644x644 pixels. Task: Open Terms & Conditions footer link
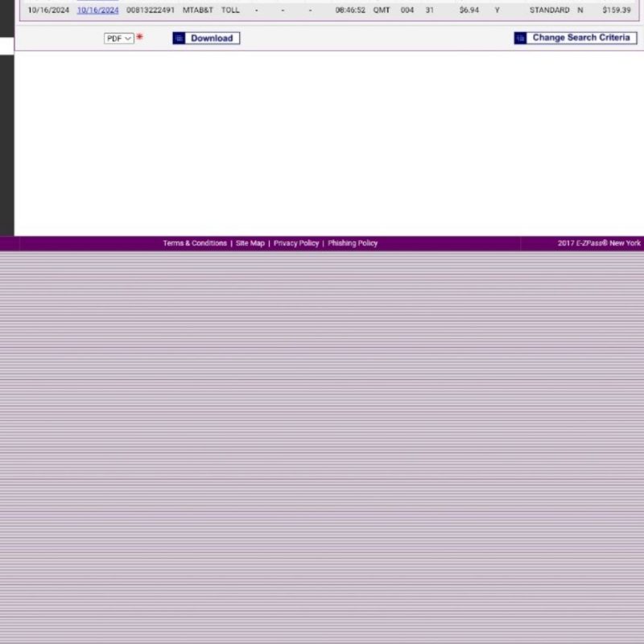click(195, 243)
